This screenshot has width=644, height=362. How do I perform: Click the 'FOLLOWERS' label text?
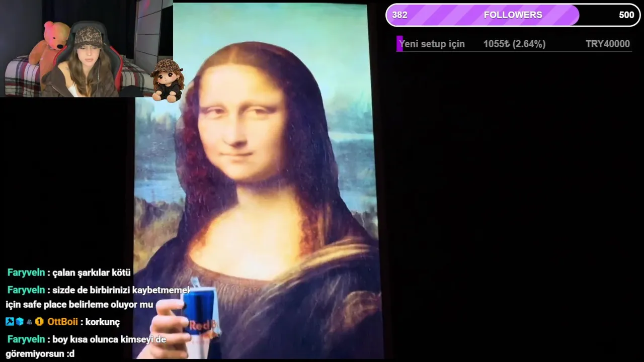click(513, 15)
